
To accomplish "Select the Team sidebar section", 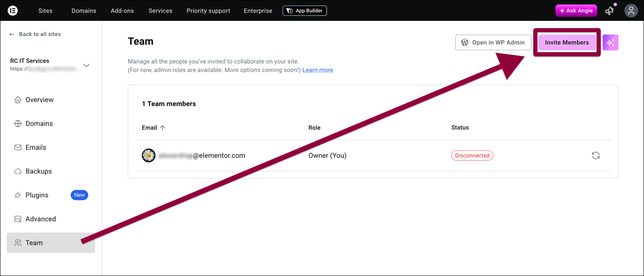I will click(51, 243).
